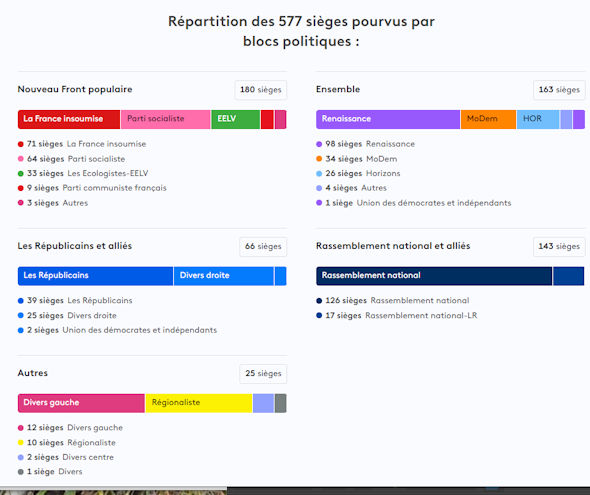
Task: Click the 180 sièges badge
Action: coord(261,90)
